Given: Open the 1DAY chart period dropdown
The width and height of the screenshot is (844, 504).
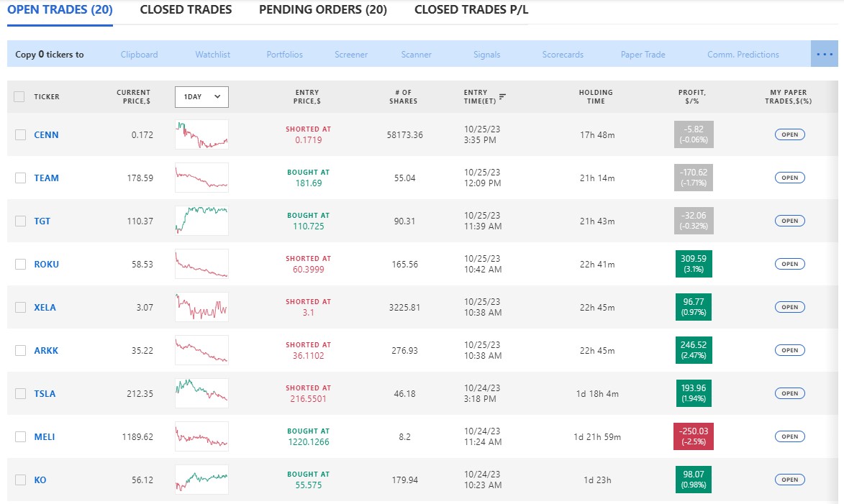Looking at the screenshot, I should point(202,97).
